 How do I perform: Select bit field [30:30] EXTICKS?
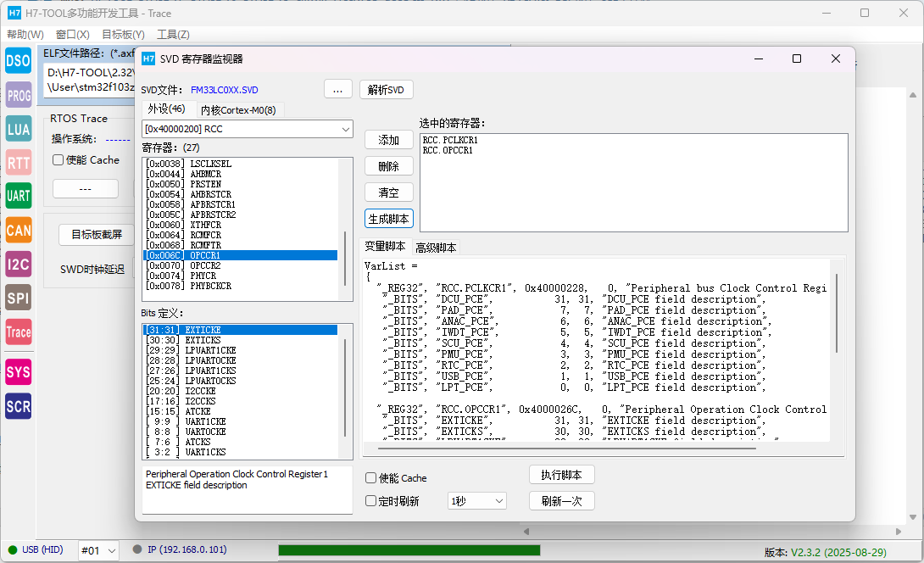(x=241, y=340)
